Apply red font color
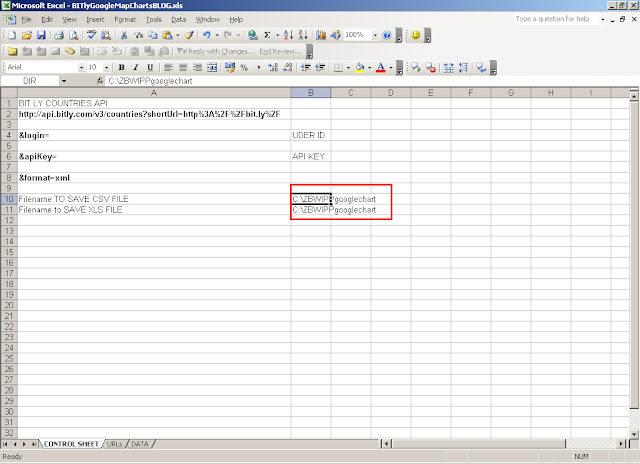The height and width of the screenshot is (464, 640). [380, 67]
